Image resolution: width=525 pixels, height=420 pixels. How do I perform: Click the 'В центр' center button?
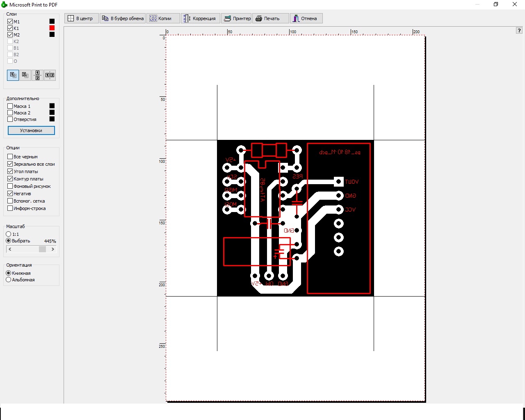pyautogui.click(x=81, y=18)
